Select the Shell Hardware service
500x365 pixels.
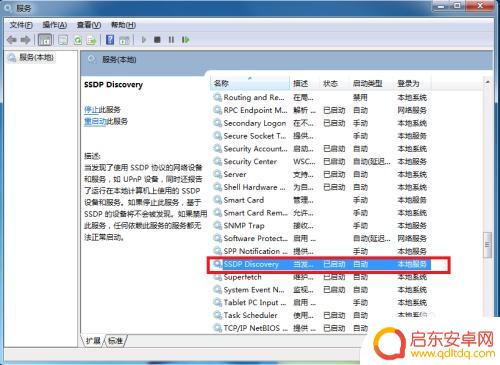click(322, 187)
